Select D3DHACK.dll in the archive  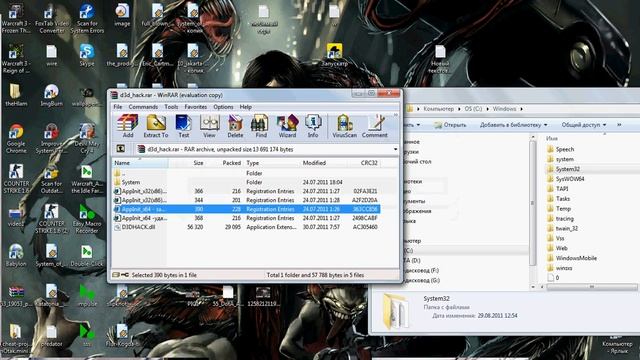pos(246,227)
